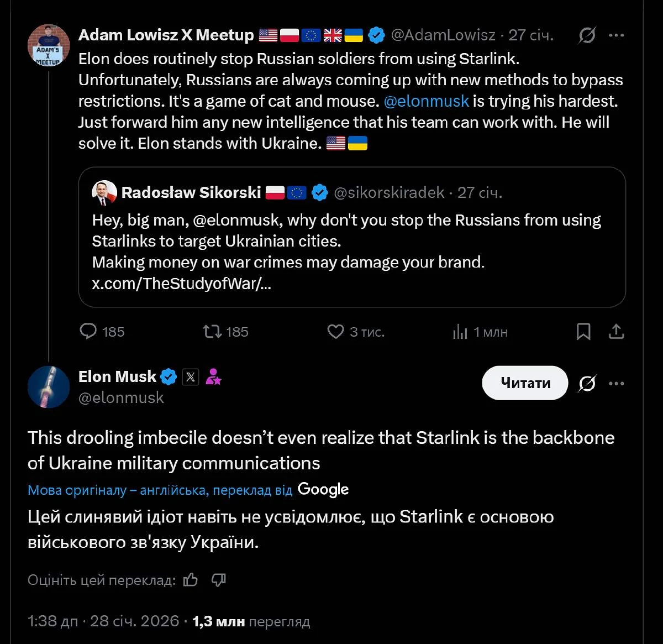Click the share icon on Adam's post

coord(616,331)
